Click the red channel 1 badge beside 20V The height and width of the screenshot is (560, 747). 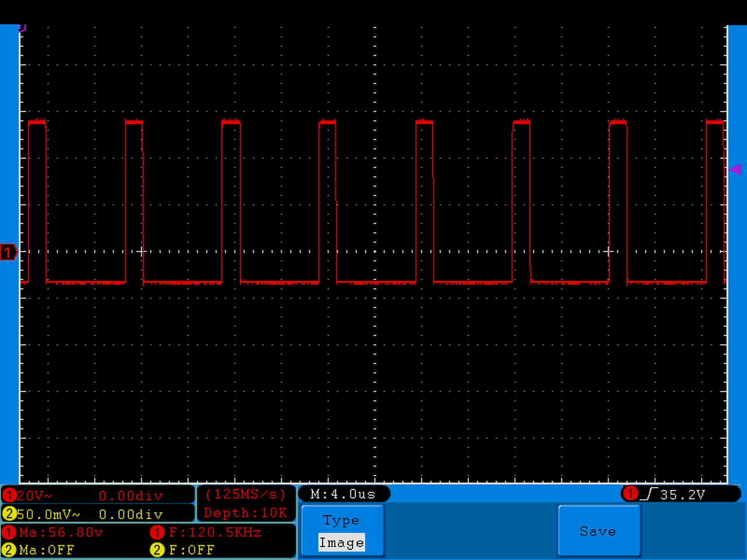[9, 496]
